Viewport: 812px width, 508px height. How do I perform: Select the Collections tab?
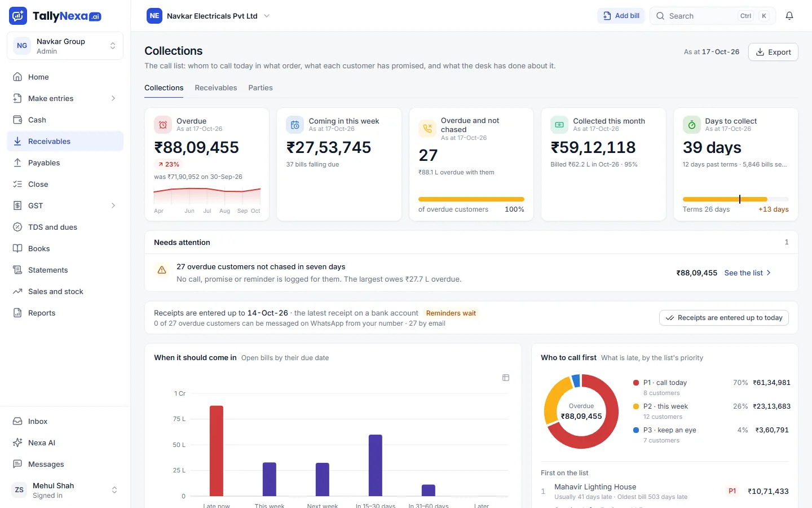[164, 88]
